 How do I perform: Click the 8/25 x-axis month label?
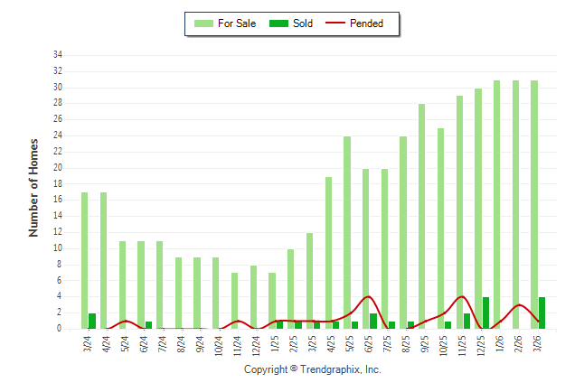pos(404,344)
